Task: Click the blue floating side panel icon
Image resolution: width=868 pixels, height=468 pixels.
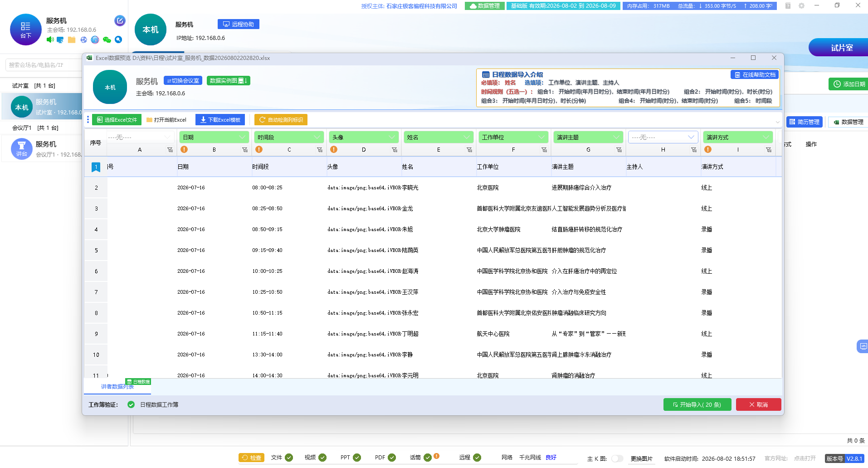Action: 863,346
